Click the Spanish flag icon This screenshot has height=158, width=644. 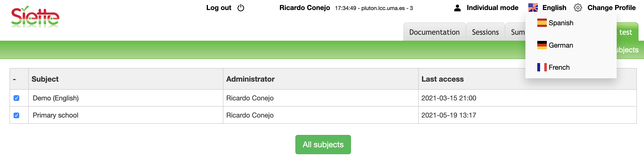tap(542, 23)
